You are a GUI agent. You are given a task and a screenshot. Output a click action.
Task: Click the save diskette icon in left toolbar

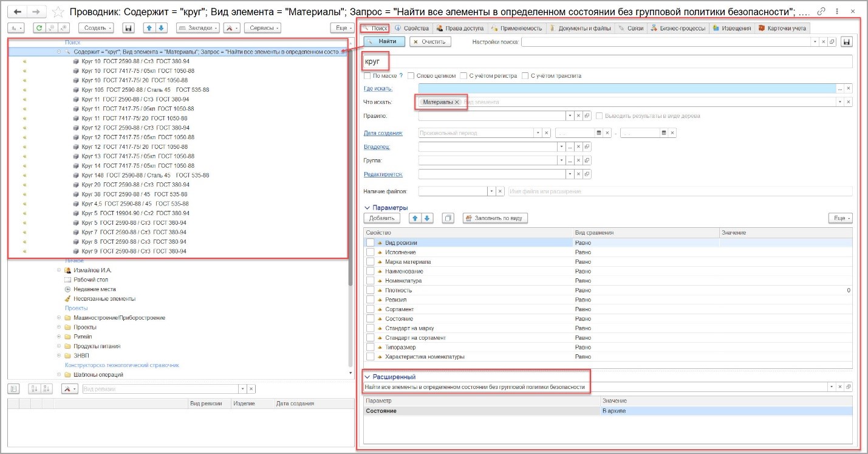click(128, 28)
